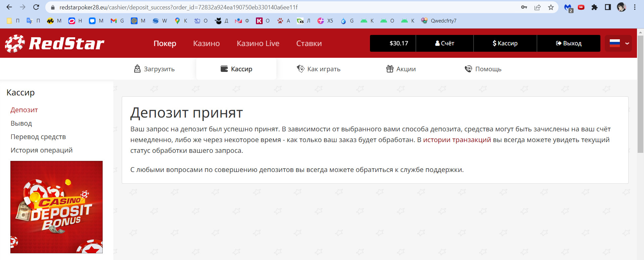This screenshot has width=644, height=260.
Task: Toggle the browser side panel icon
Action: coord(608,7)
